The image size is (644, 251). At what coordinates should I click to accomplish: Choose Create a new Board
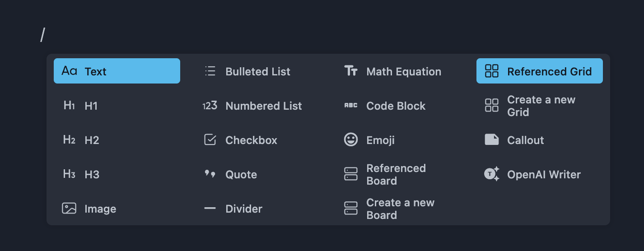pos(400,209)
